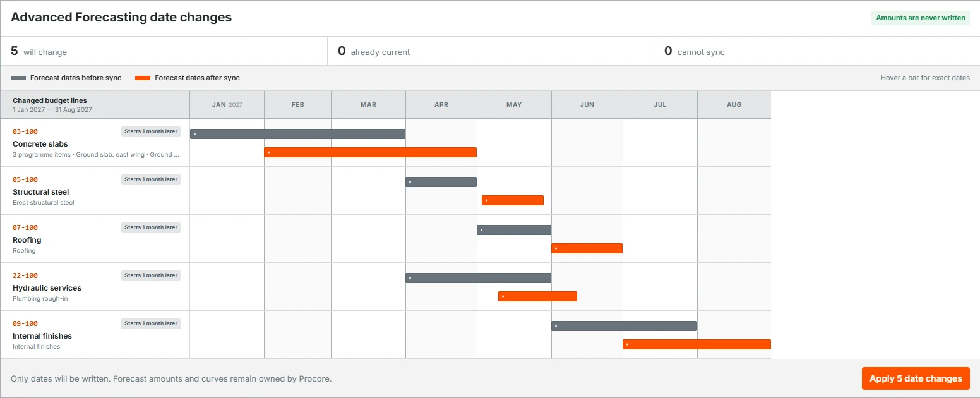Click the 'Starts 1 month later' tag on 05-100

(x=151, y=179)
